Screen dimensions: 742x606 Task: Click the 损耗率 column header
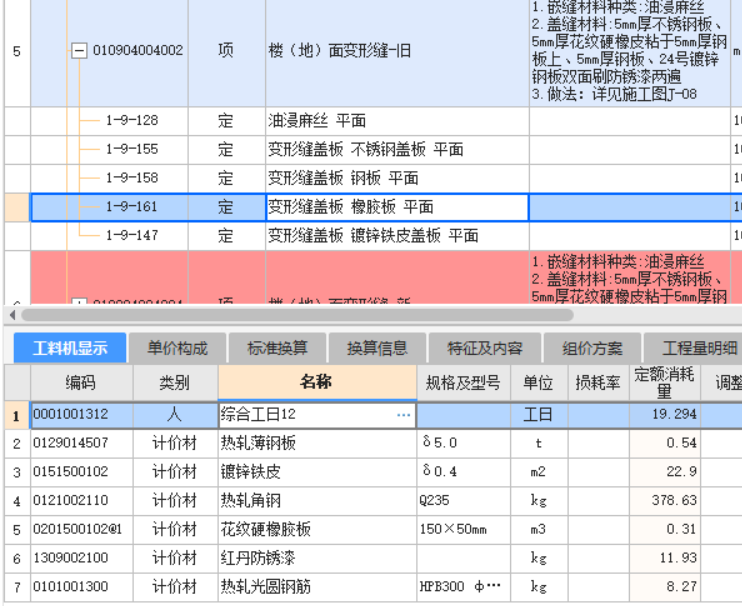pos(598,382)
